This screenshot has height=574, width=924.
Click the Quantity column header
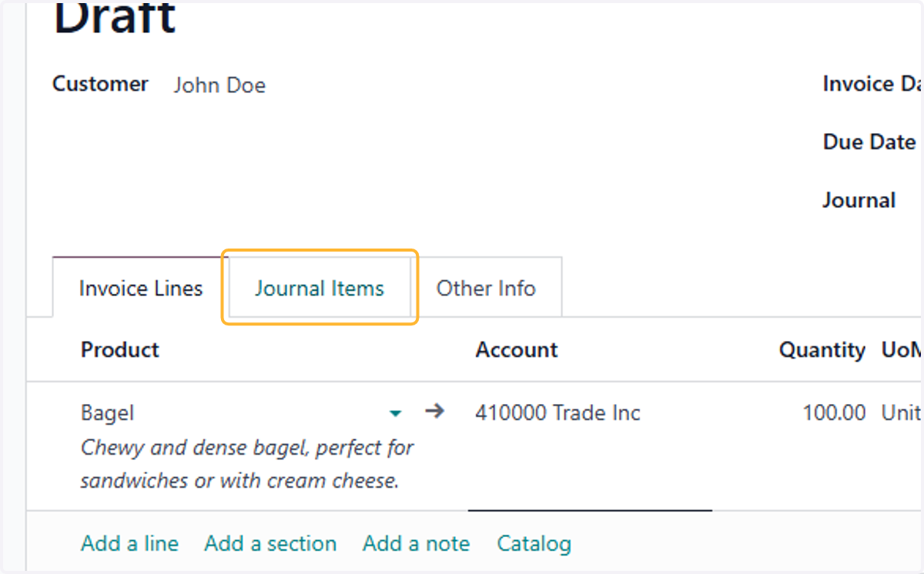pyautogui.click(x=822, y=350)
